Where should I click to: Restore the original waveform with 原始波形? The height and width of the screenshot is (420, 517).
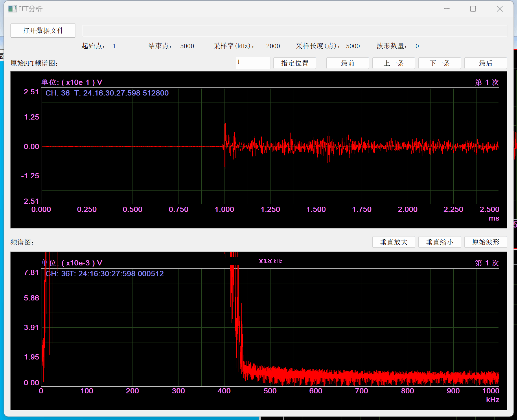pos(485,242)
